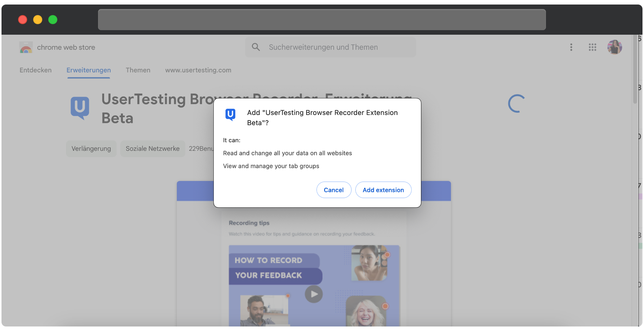Select the Erweiterungen tab

pyautogui.click(x=89, y=70)
